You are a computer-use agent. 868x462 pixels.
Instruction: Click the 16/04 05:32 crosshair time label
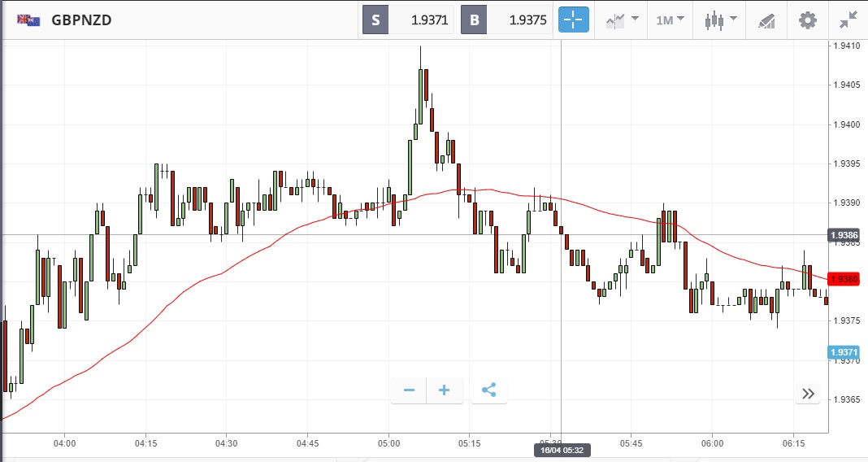tap(562, 450)
